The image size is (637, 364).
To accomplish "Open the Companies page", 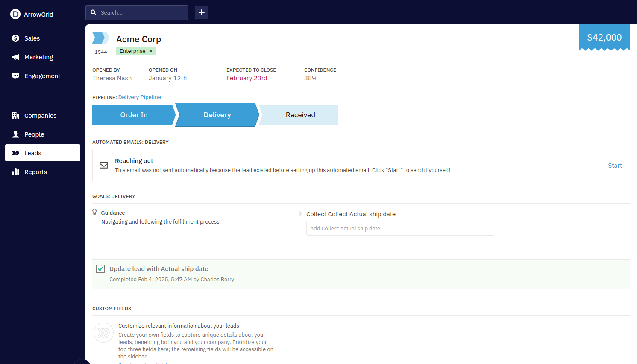I will (x=43, y=115).
